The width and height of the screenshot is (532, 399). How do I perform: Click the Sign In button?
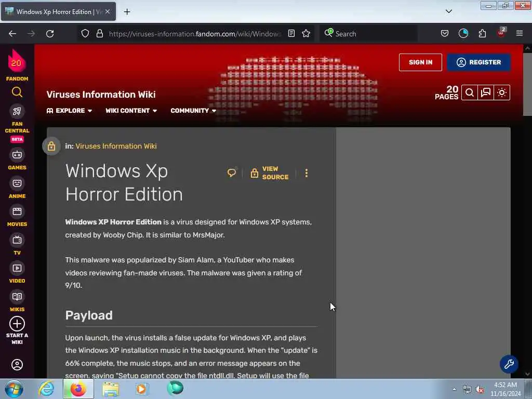coord(420,62)
